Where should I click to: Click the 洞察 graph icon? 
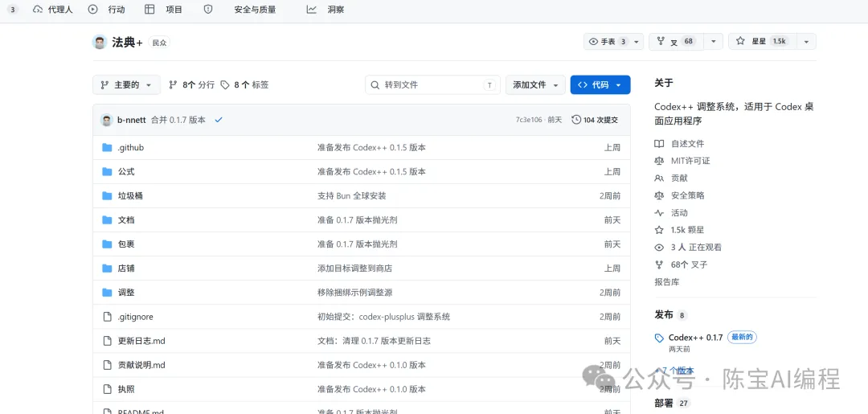pos(312,10)
